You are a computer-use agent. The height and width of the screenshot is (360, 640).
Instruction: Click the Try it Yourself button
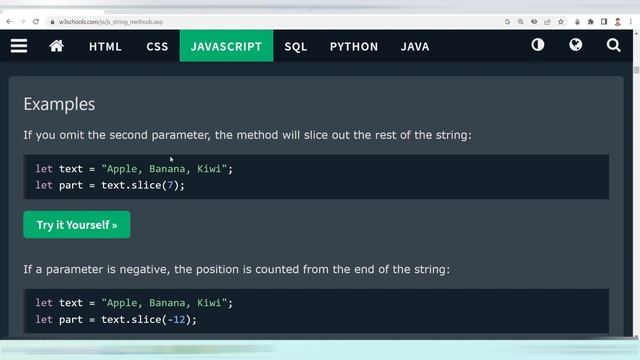[77, 225]
